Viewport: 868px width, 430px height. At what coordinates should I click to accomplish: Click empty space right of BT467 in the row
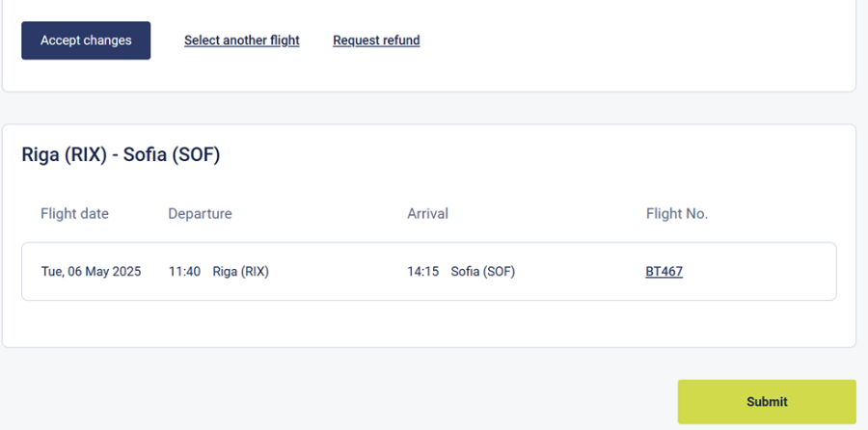click(x=758, y=272)
